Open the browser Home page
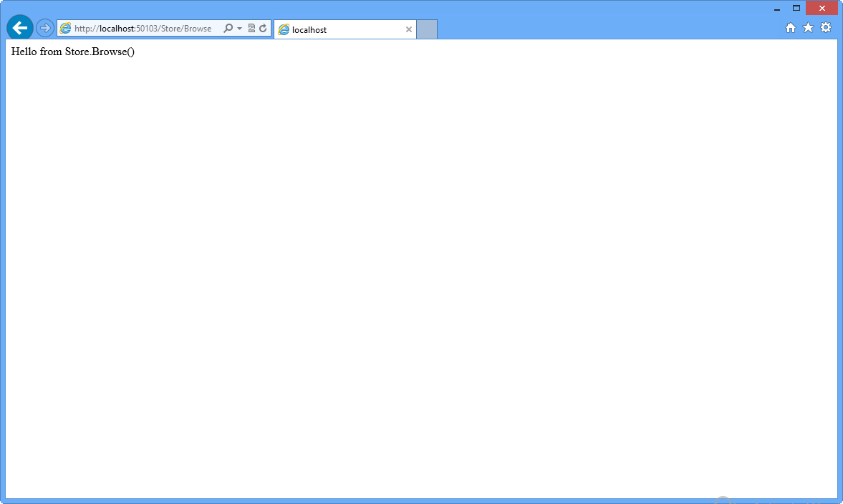 790,27
